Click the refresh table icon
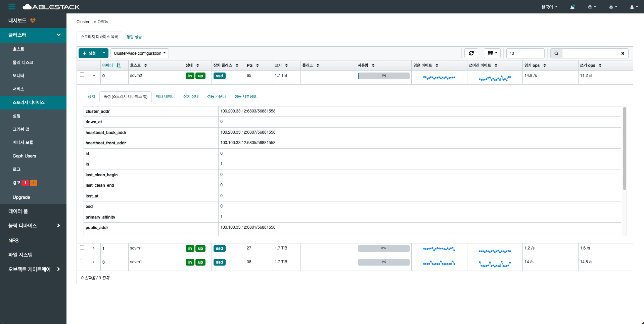This screenshot has height=324, width=644. coord(471,53)
